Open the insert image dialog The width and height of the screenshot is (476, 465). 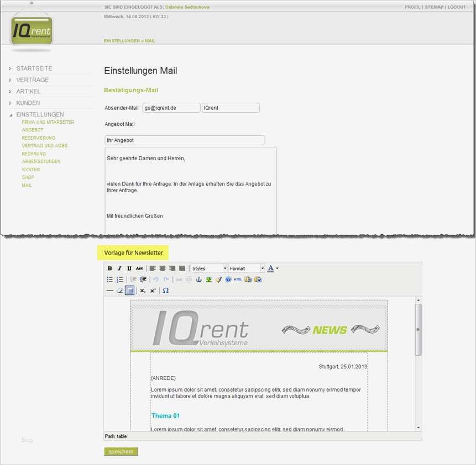point(208,279)
